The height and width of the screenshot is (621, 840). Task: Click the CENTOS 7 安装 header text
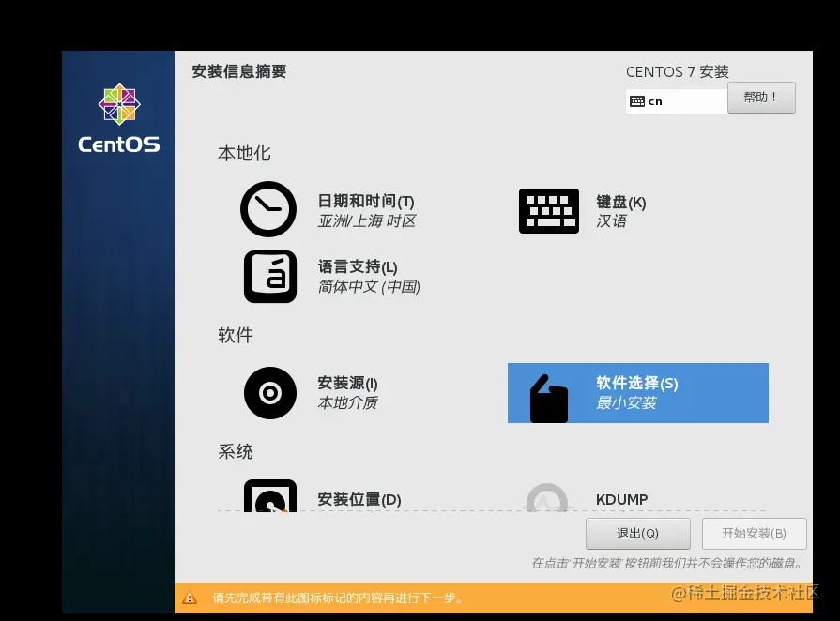(677, 71)
